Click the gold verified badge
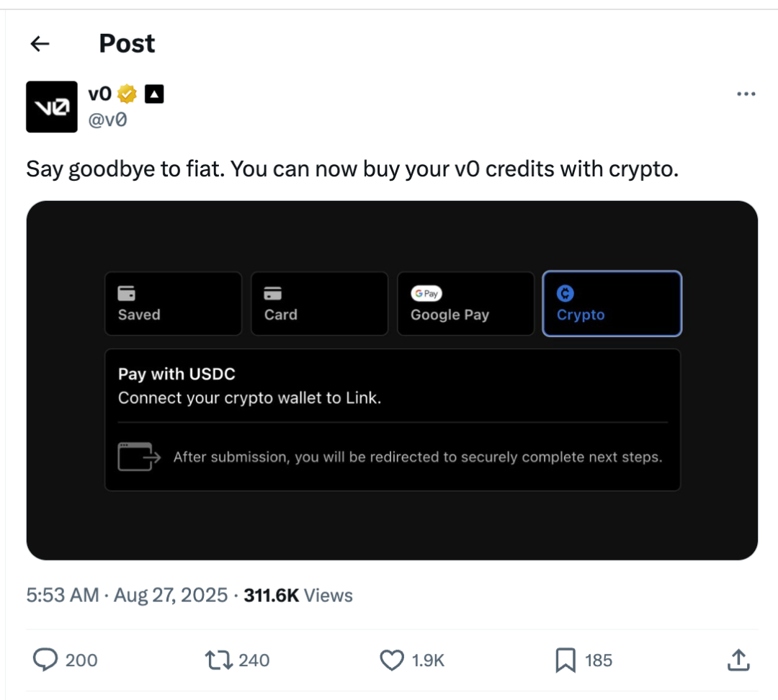This screenshot has width=778, height=700. pyautogui.click(x=128, y=94)
